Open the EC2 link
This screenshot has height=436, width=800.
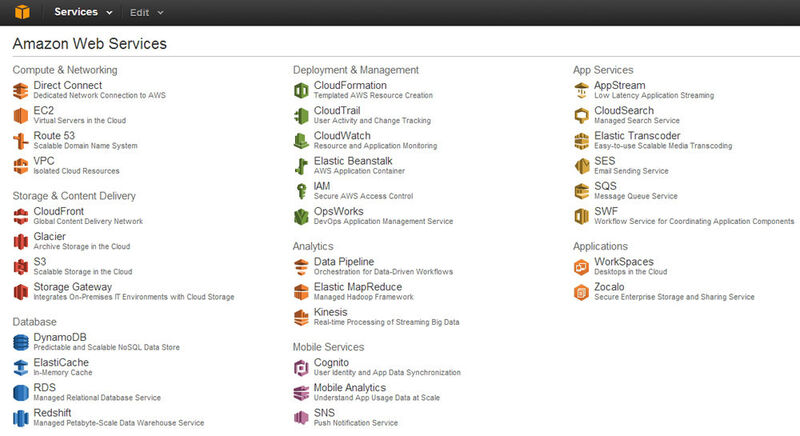coord(43,111)
